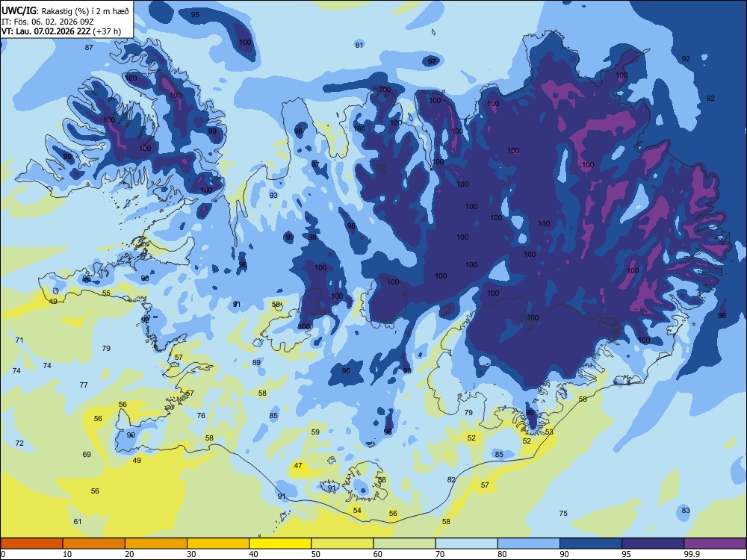Click the '93' humidity value on map
This screenshot has width=747, height=560.
[x=273, y=195]
